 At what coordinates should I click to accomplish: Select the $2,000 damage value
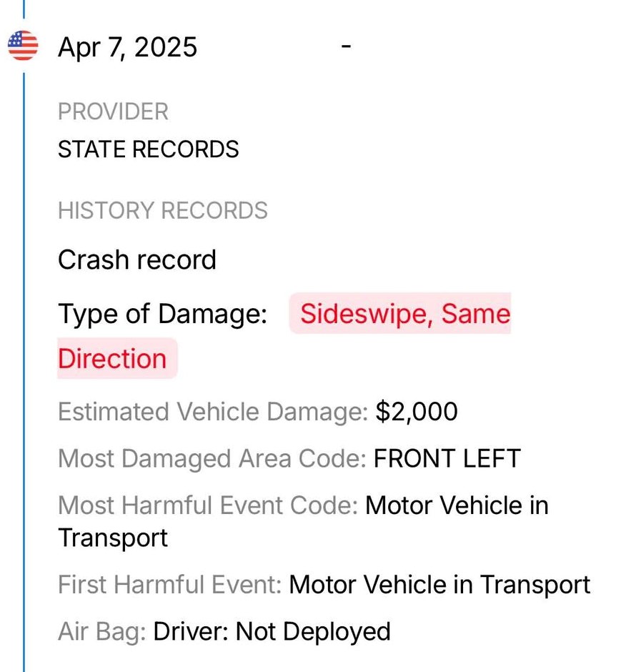[417, 412]
